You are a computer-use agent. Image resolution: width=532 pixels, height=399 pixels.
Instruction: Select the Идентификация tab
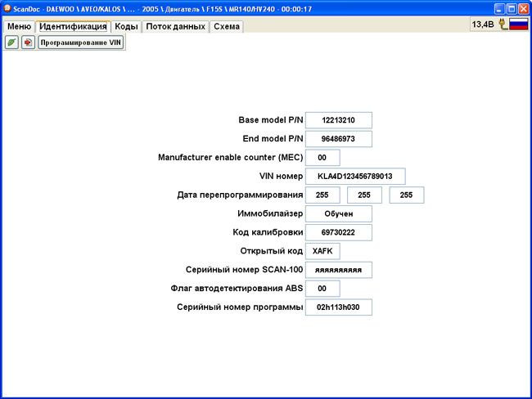coord(74,26)
